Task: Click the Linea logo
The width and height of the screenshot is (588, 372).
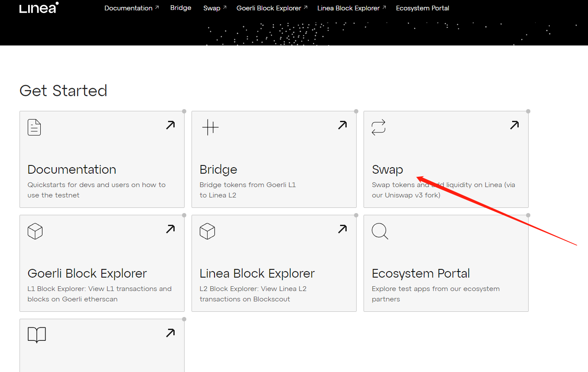Action: point(39,7)
